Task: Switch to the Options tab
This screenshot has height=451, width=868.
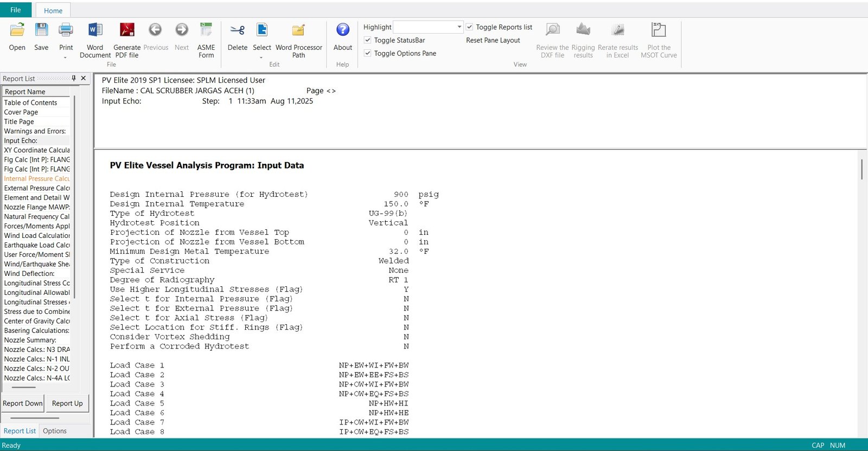Action: click(x=55, y=431)
